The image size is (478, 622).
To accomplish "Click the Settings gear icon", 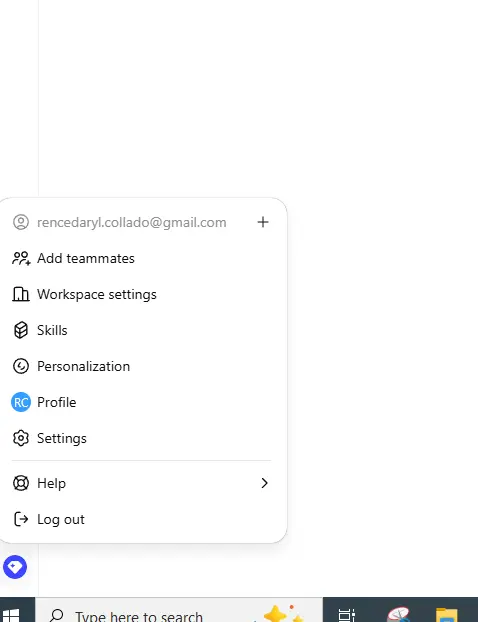I will [21, 438].
